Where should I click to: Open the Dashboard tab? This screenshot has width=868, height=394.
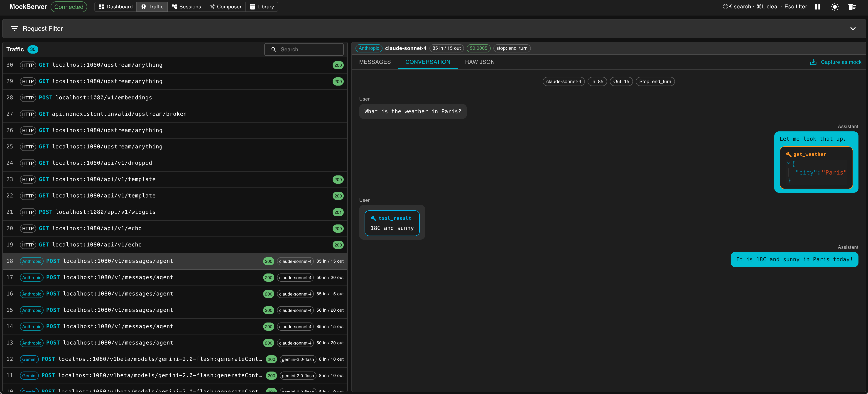coord(115,7)
